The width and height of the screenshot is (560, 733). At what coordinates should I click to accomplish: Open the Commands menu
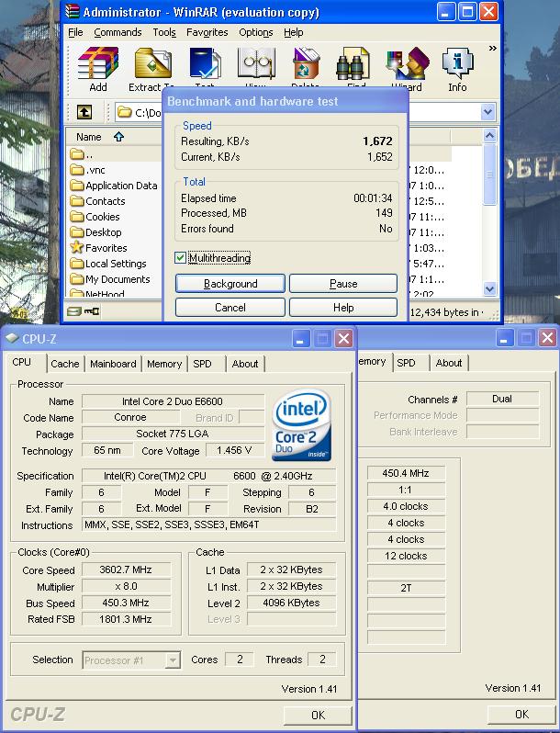coord(118,32)
